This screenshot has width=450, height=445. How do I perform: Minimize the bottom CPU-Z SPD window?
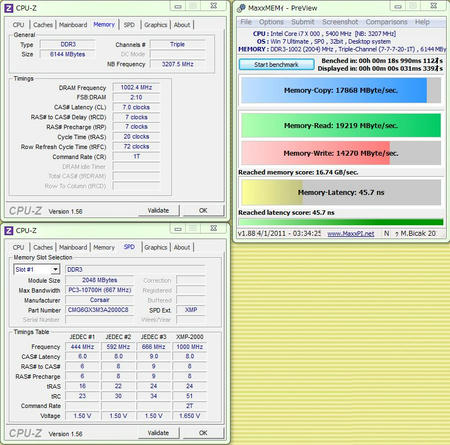click(178, 228)
